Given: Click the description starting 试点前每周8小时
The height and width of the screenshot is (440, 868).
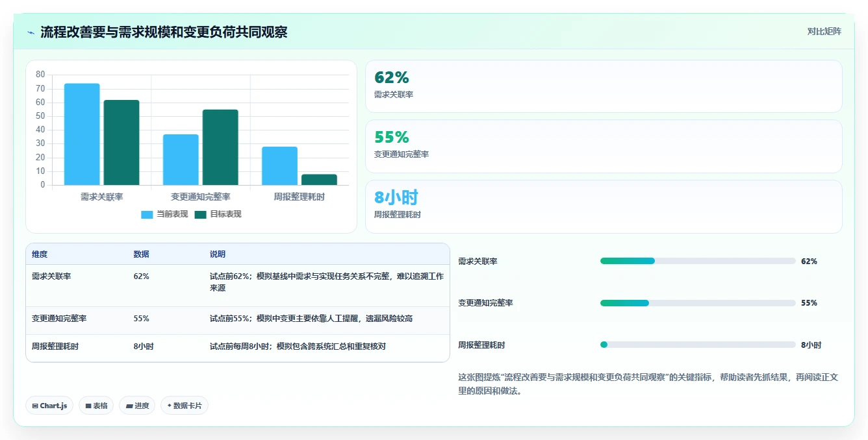Looking at the screenshot, I should point(298,347).
